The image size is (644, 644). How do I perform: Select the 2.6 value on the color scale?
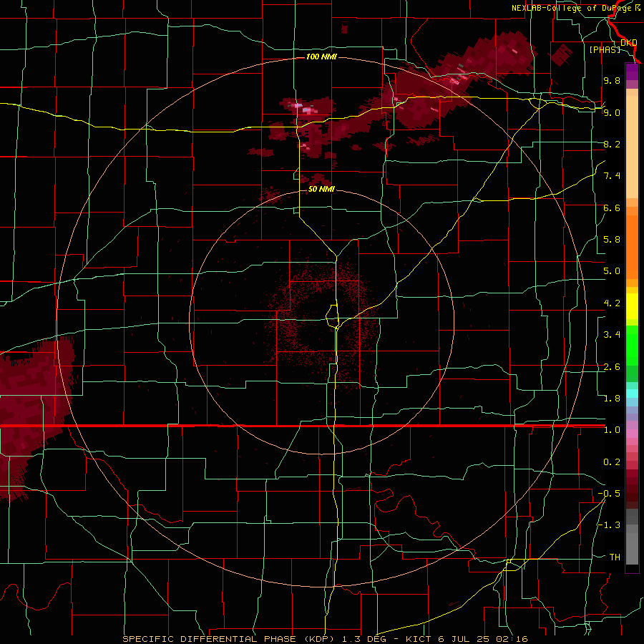tap(612, 367)
